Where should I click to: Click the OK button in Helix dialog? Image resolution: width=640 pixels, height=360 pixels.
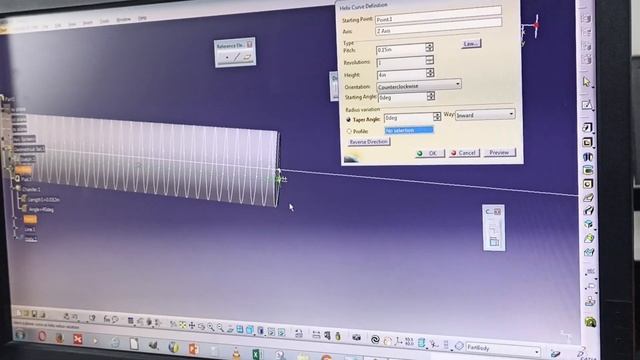click(430, 153)
